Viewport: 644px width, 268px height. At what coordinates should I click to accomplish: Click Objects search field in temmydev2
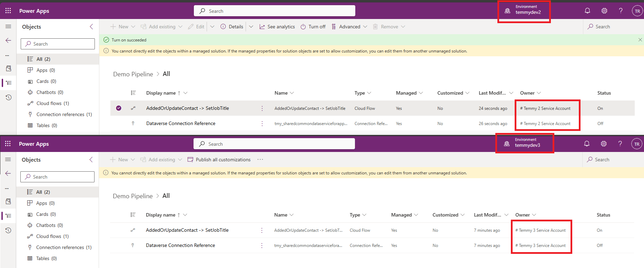pyautogui.click(x=58, y=44)
